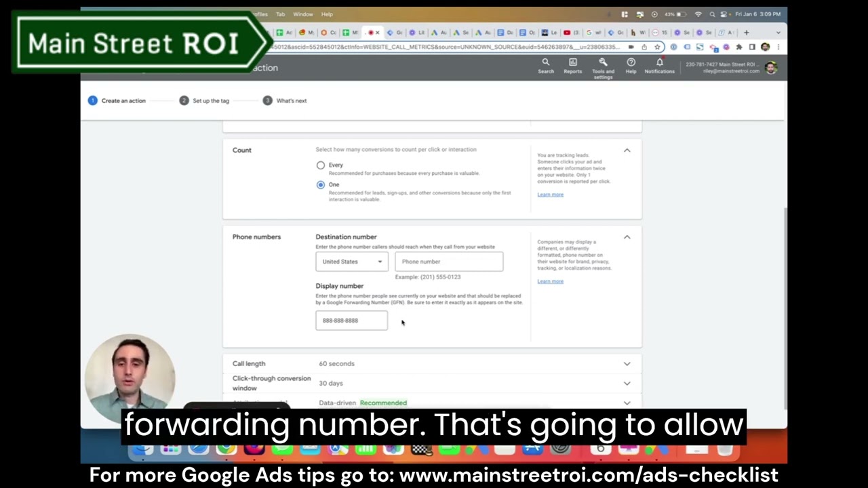The height and width of the screenshot is (488, 868).
Task: Open the Google Ads Search tool
Action: tap(546, 66)
